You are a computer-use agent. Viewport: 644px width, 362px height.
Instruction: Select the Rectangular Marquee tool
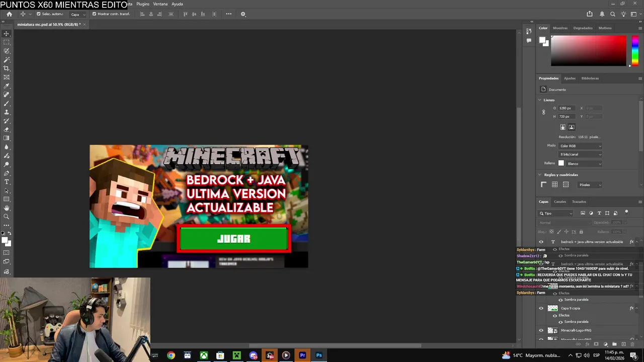(x=7, y=42)
